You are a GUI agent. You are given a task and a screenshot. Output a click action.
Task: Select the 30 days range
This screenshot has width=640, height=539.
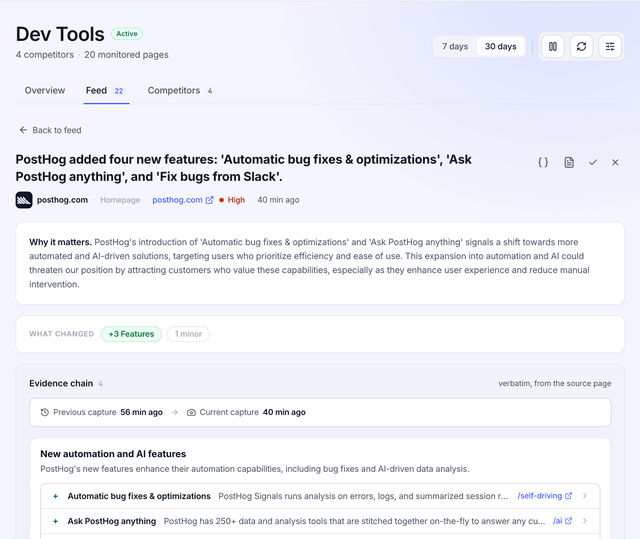(500, 47)
